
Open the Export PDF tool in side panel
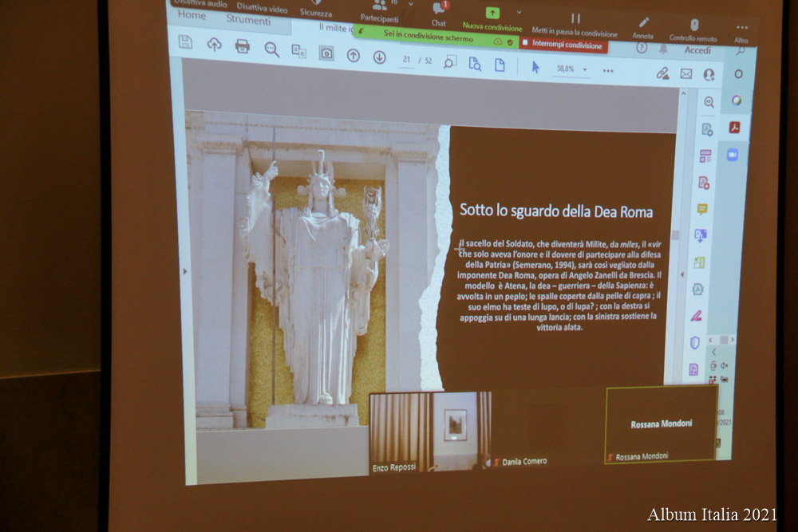(707, 129)
